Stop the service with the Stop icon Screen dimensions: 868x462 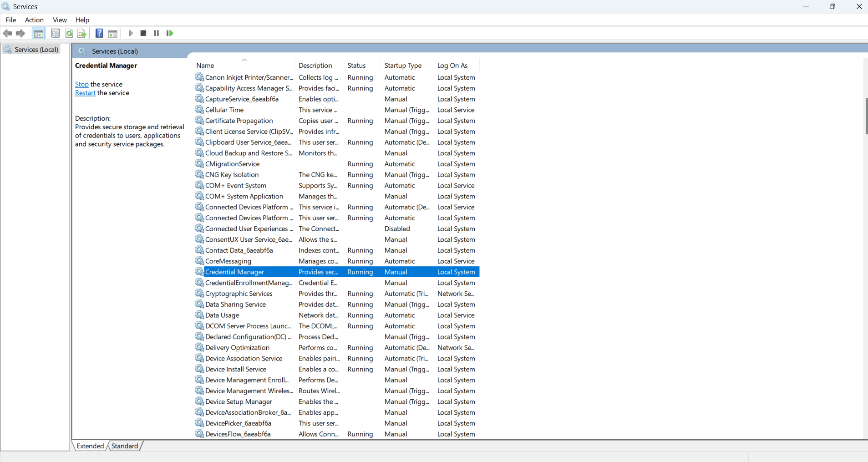[143, 33]
